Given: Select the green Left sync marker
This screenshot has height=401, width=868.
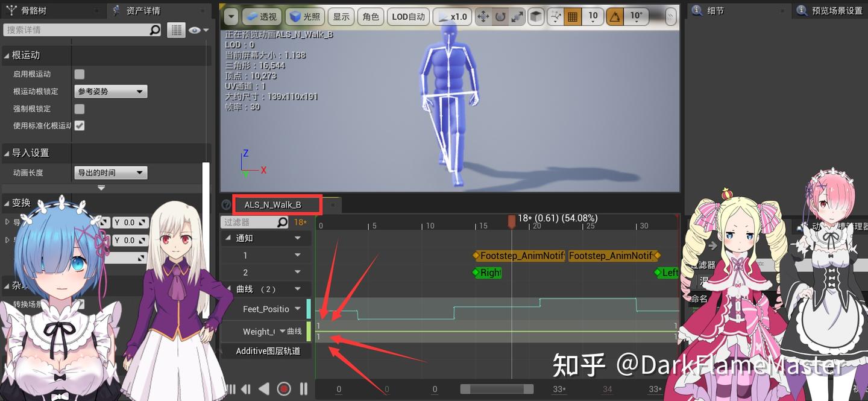Looking at the screenshot, I should point(667,273).
